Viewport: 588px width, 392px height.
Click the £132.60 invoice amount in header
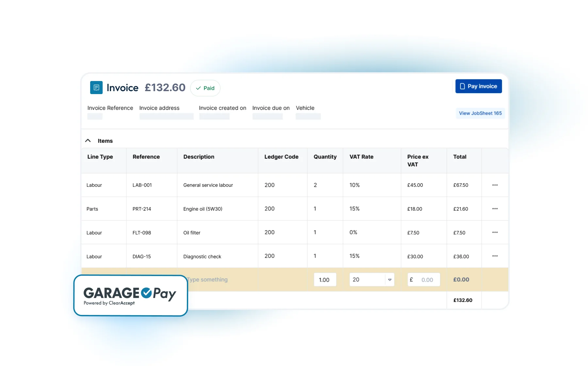click(165, 88)
